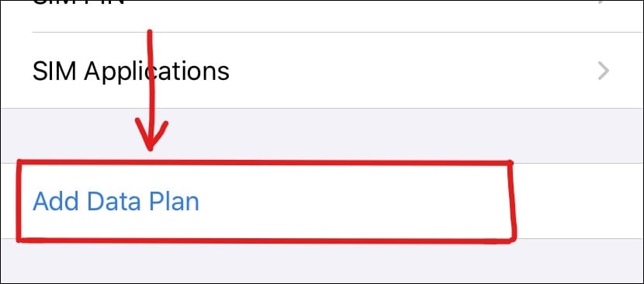The width and height of the screenshot is (644, 284).
Task: Click the red rectangle's bottom border line
Action: 265,240
